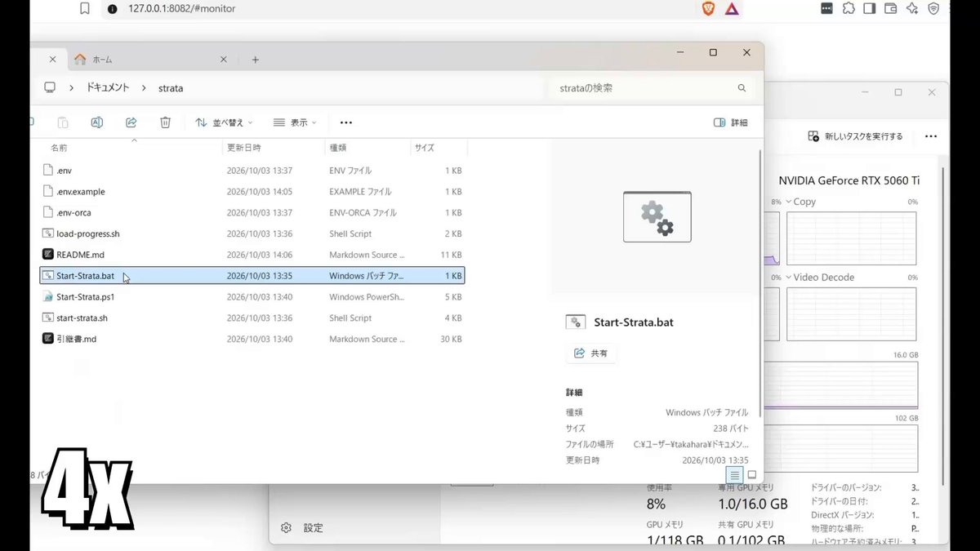Screen dimensions: 980x551
Task: Click the Brave VPN shield icon
Action: click(933, 8)
